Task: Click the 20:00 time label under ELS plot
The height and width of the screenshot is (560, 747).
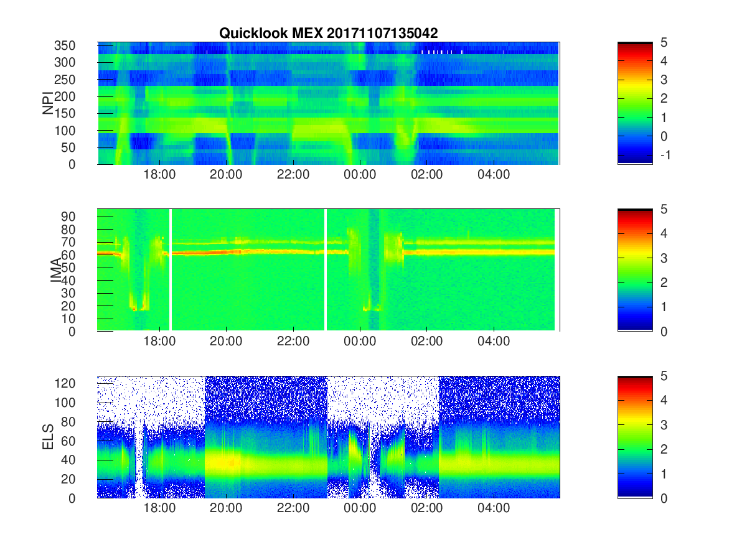Action: 226,508
